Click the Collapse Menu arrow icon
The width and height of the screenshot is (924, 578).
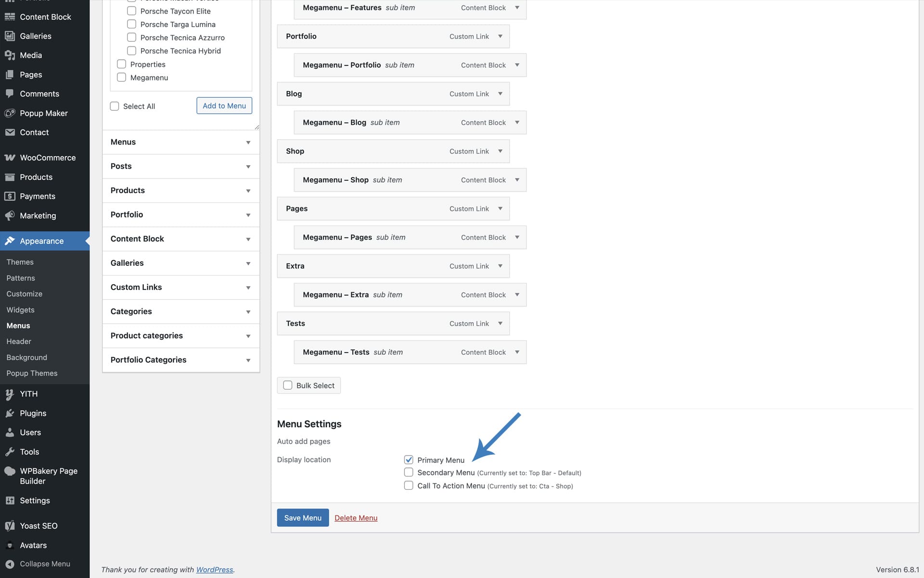[x=10, y=564]
